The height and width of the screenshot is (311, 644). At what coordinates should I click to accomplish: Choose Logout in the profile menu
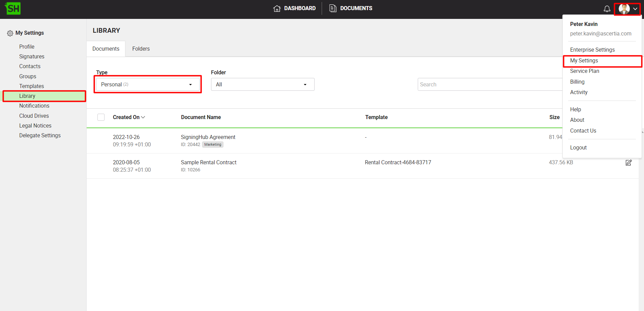tap(578, 148)
